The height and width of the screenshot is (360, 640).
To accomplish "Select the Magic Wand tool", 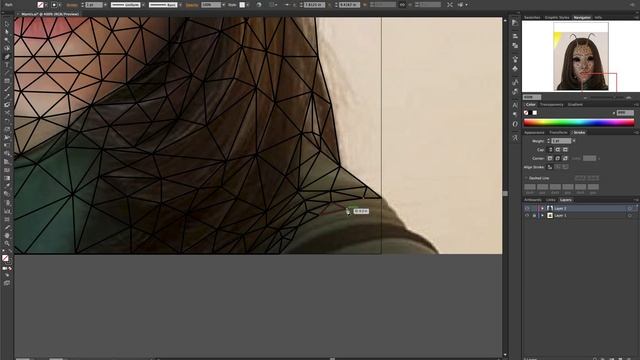I will 7,40.
